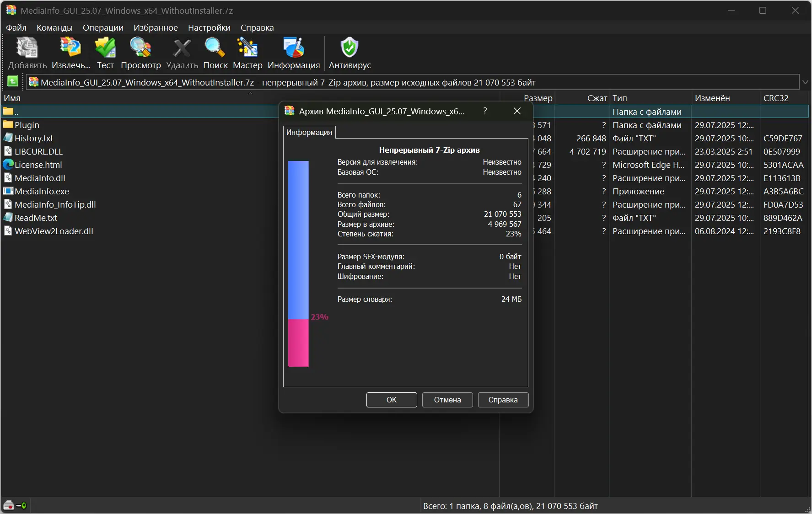
Task: Select MediaInfo.dll file name
Action: 40,178
